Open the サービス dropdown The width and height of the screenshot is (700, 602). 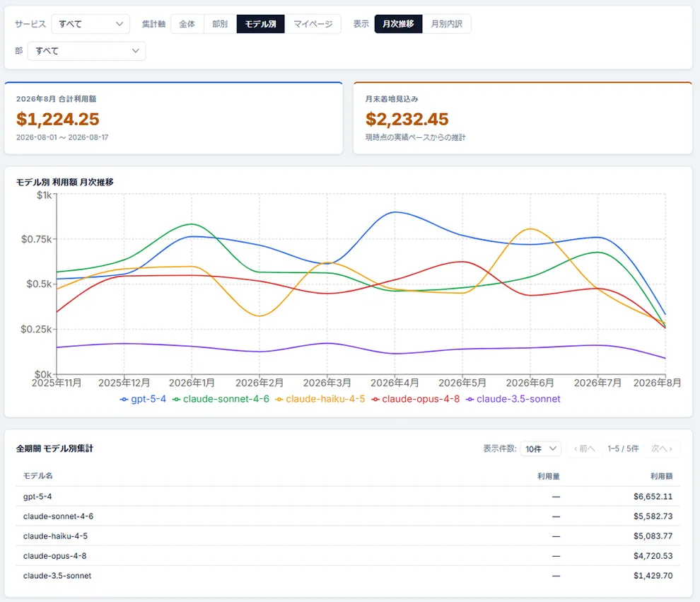pyautogui.click(x=91, y=24)
